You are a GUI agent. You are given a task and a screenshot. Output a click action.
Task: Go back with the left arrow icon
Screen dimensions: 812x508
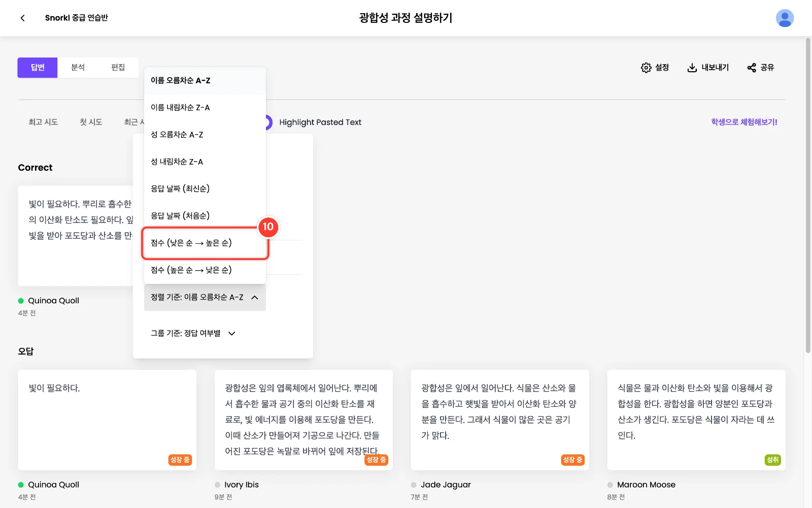22,18
